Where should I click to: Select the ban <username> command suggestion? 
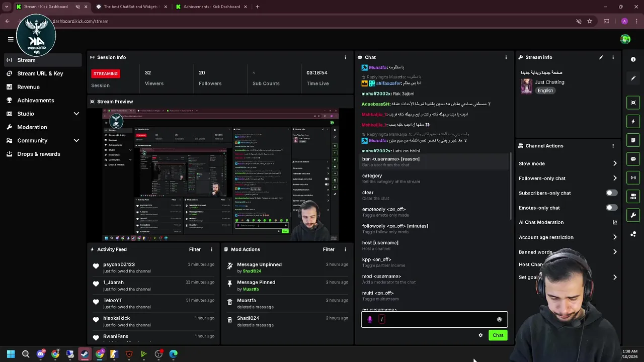pos(434,161)
